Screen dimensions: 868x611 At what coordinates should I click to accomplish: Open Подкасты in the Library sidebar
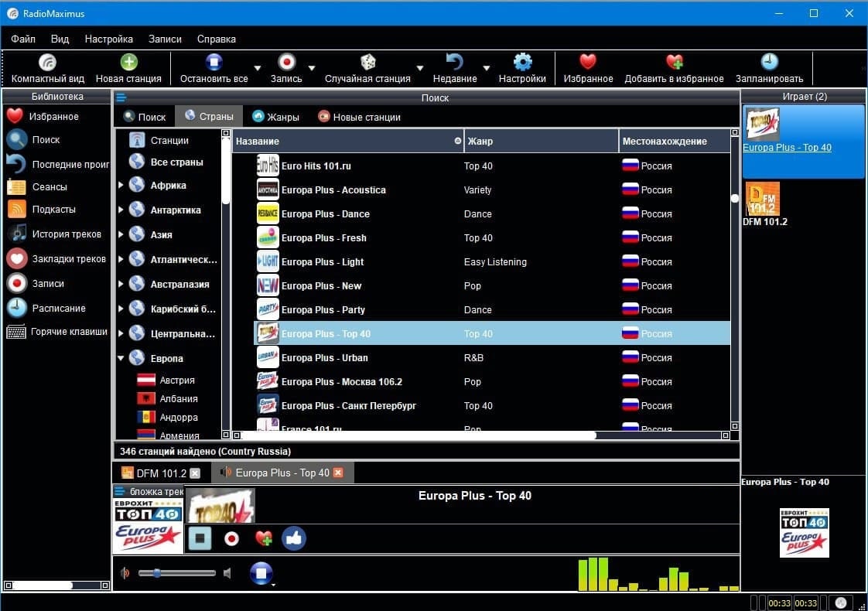[41, 209]
